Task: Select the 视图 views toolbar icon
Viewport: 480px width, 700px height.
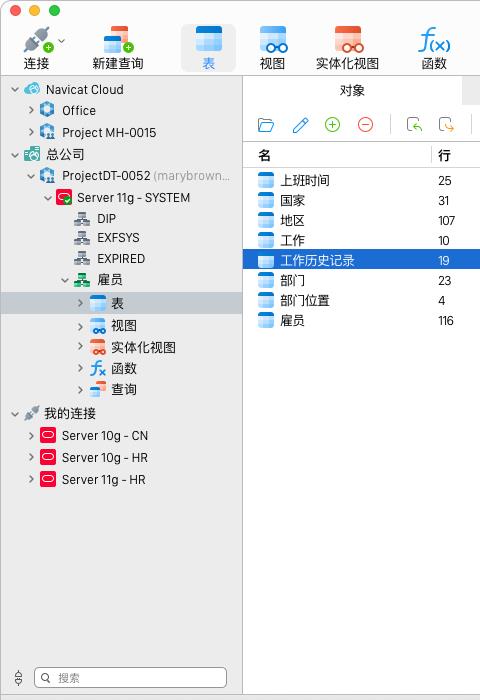Action: (273, 48)
